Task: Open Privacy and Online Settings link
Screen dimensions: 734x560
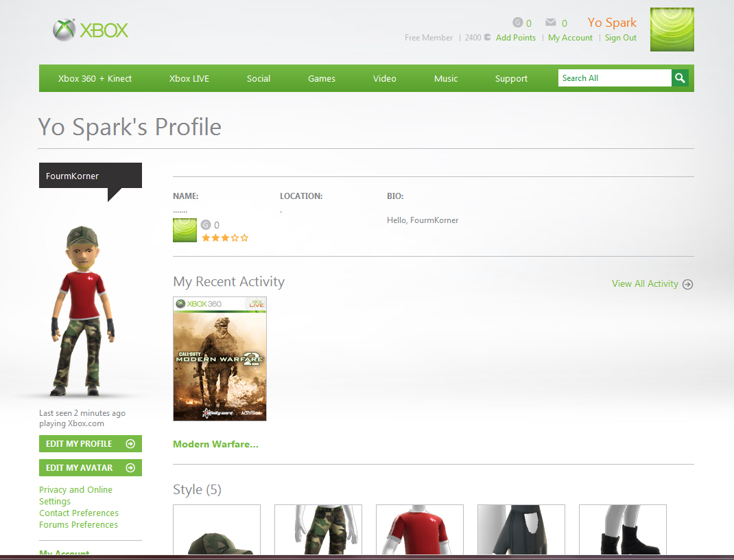Action: [x=75, y=495]
